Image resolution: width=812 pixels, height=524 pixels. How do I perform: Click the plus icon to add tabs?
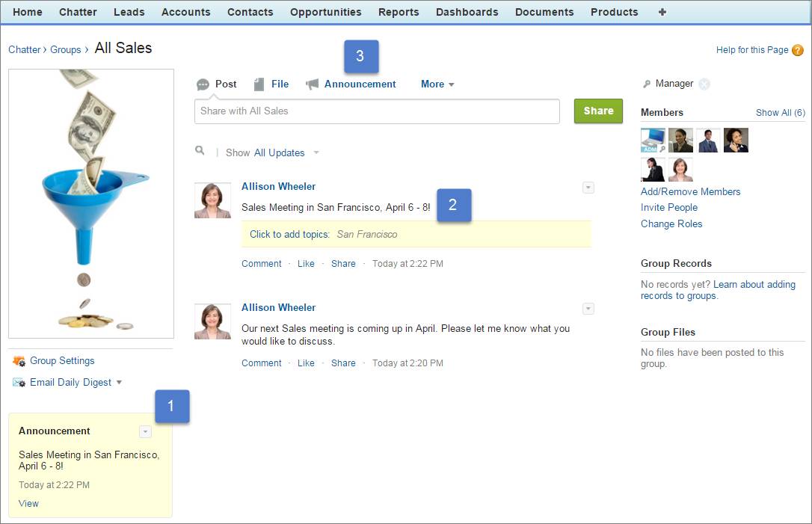[662, 12]
